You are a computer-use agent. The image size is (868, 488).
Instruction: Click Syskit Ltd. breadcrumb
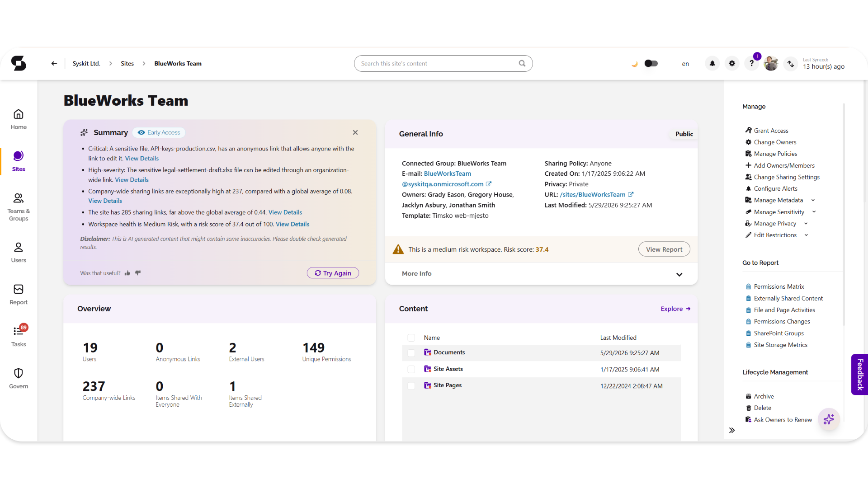click(86, 64)
